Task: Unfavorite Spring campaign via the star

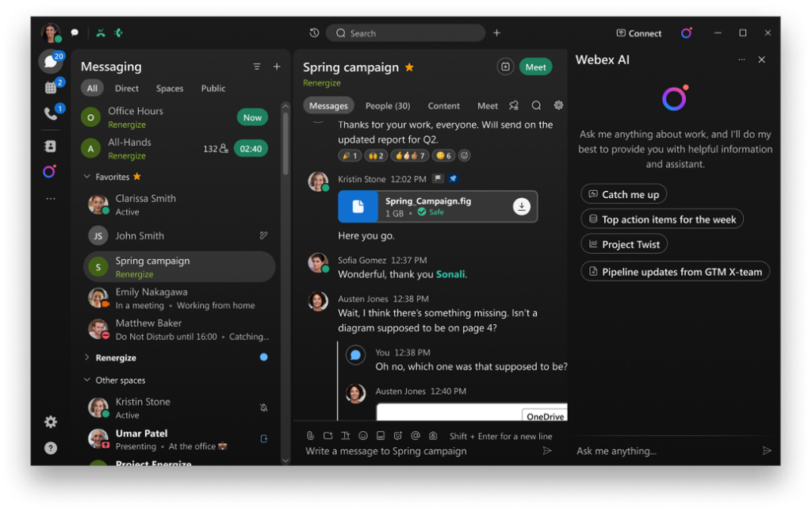Action: 409,67
